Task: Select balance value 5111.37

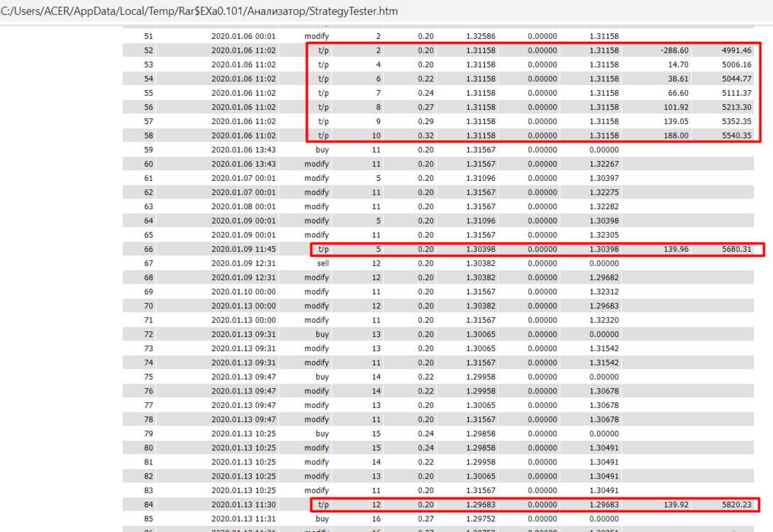Action: 737,93
